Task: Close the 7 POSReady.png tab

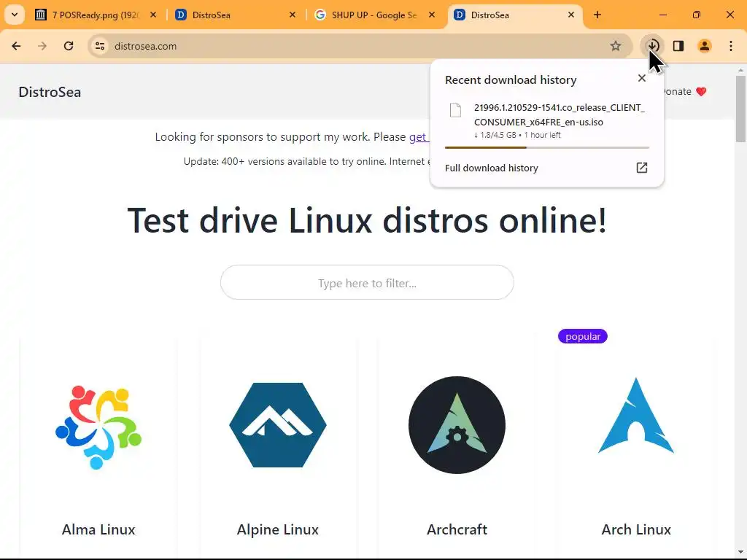Action: coord(153,15)
